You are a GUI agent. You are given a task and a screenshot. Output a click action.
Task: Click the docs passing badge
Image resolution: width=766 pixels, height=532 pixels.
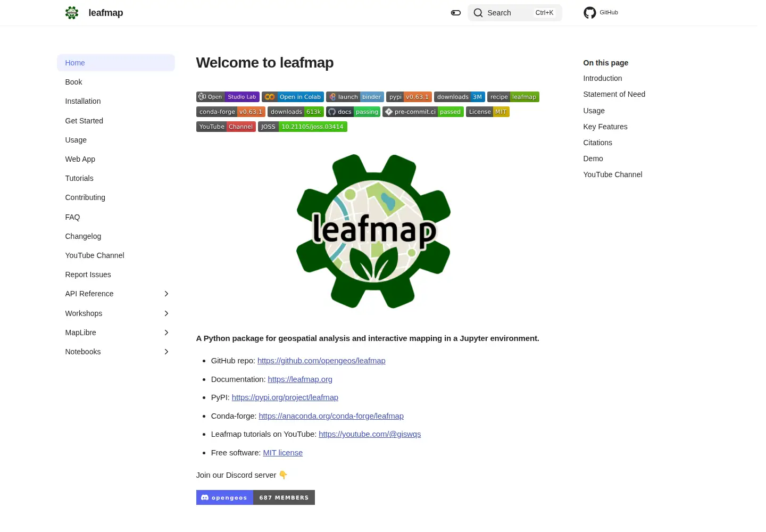click(x=353, y=112)
